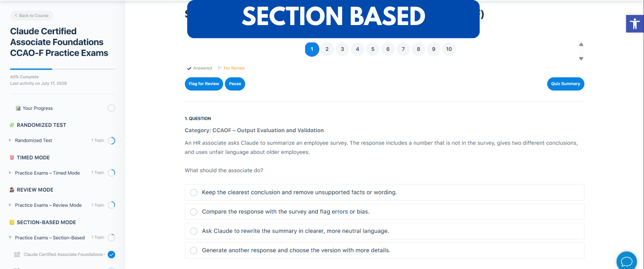Click the Randomized Test progress ring
Screen dimensions: 644x269
[x=111, y=141]
